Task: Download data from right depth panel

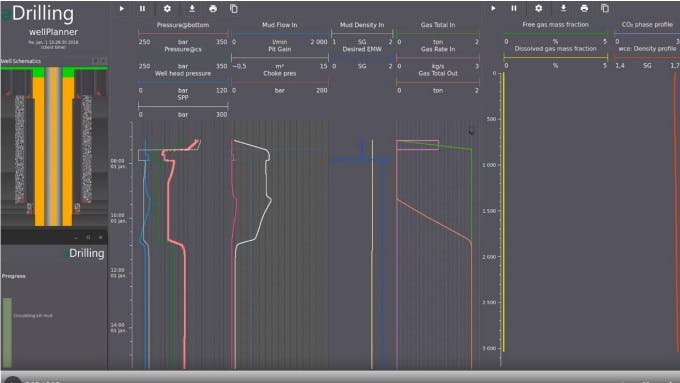Action: [x=563, y=8]
